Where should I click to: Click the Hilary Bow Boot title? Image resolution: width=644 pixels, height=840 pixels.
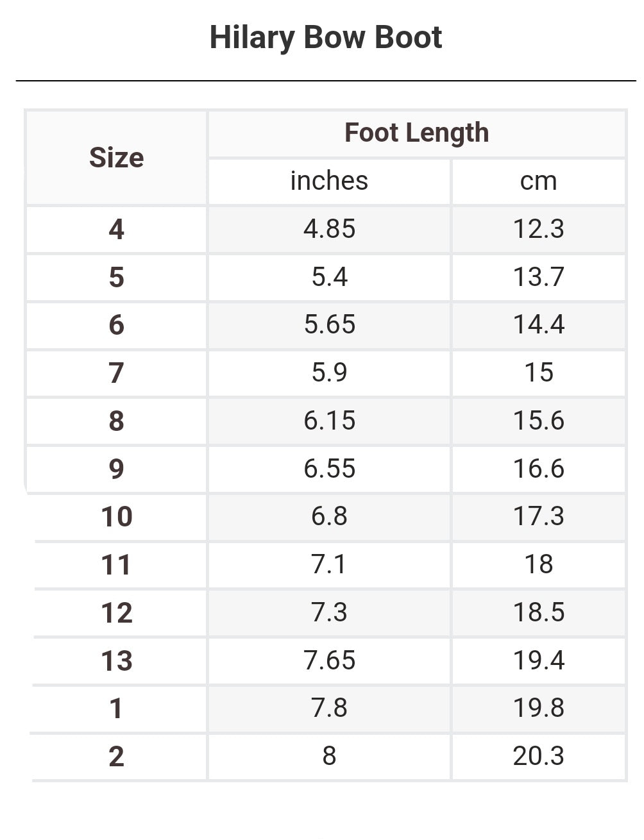(325, 37)
